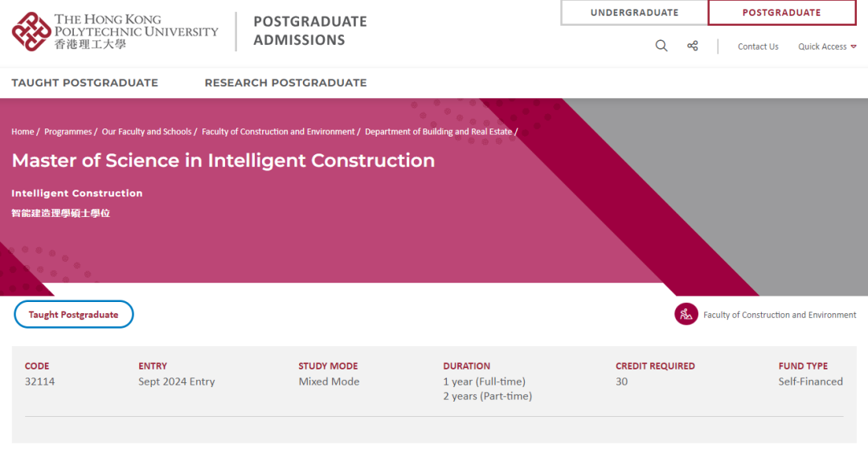Select the Postgraduate tab
868x453 pixels.
[x=782, y=13]
